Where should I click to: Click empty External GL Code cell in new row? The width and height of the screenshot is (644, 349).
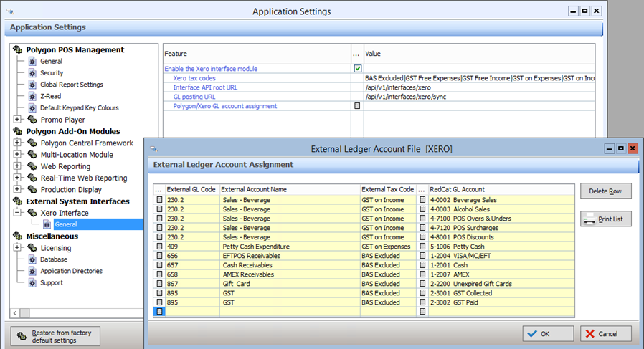point(192,312)
